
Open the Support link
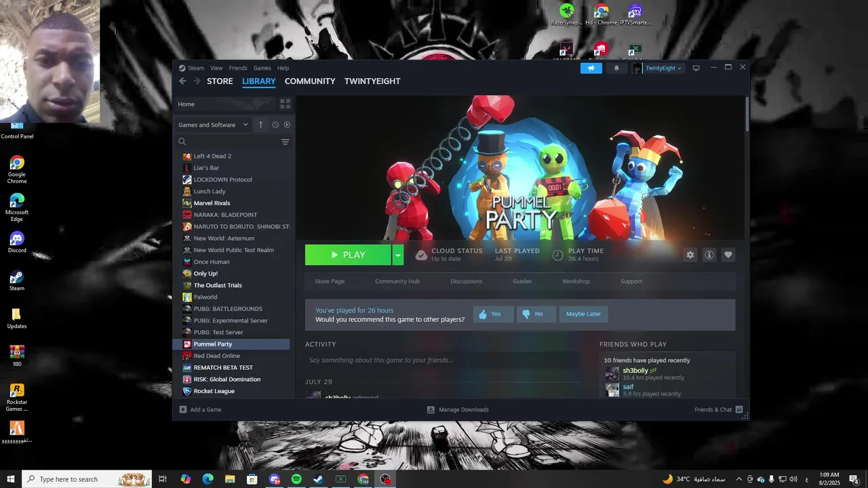coord(631,281)
